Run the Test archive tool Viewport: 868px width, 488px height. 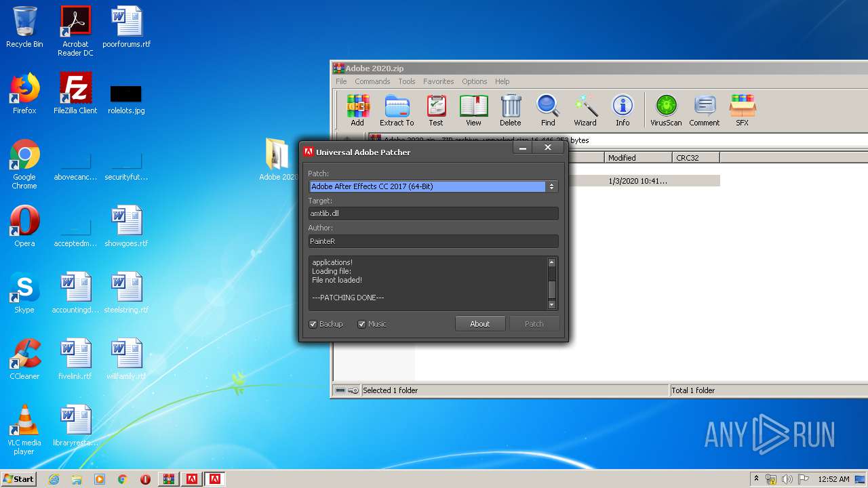(x=436, y=110)
